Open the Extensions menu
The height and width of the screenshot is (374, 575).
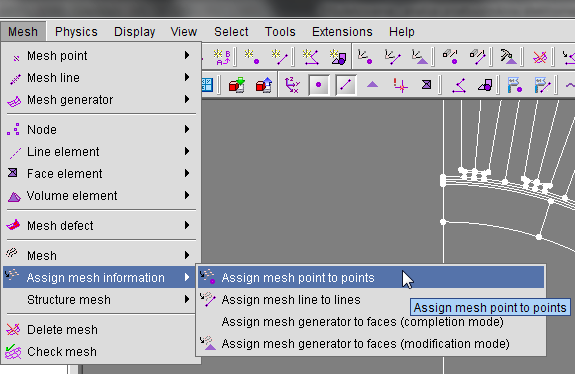click(x=342, y=32)
